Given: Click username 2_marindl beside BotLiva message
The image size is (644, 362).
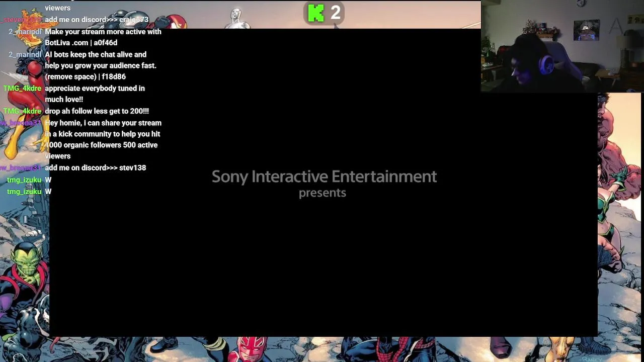Looking at the screenshot, I should pyautogui.click(x=25, y=32).
